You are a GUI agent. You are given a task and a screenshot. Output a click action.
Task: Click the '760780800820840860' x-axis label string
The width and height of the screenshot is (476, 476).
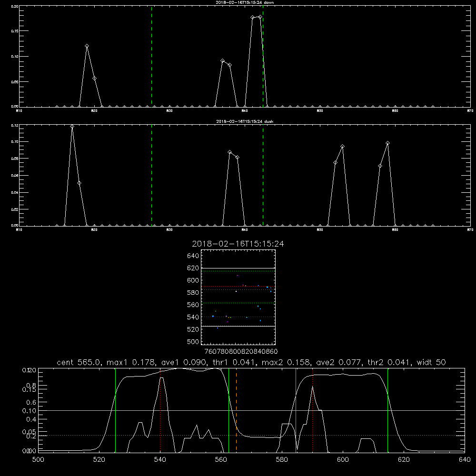[x=241, y=351]
